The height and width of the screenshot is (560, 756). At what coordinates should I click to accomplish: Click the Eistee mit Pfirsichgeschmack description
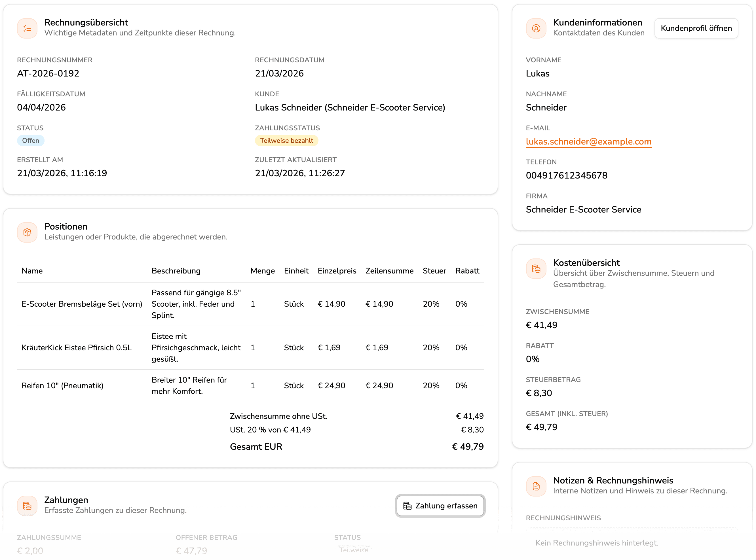(x=196, y=347)
